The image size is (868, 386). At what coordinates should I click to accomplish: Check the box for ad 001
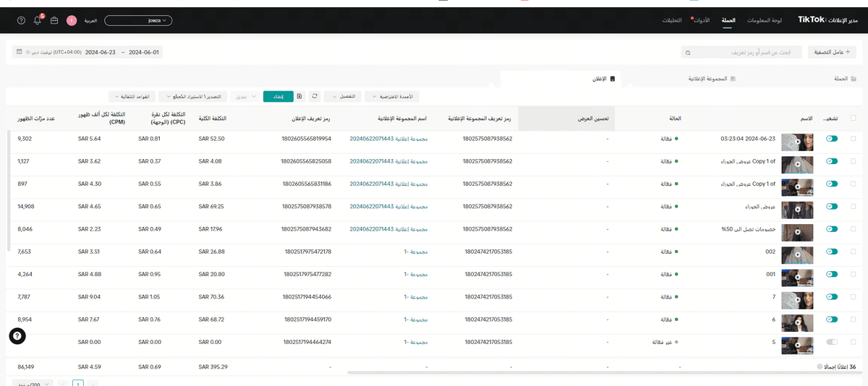click(x=853, y=274)
